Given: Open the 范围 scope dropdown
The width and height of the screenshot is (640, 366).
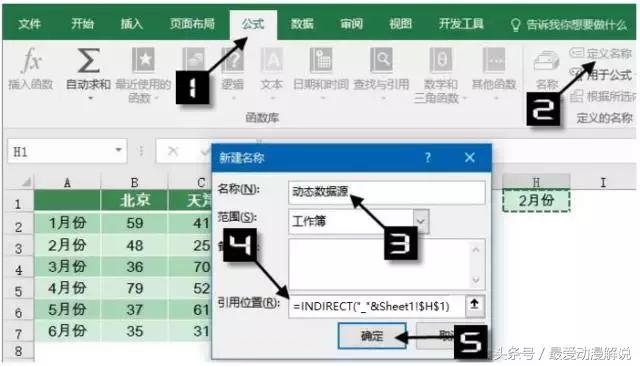Looking at the screenshot, I should pos(421,221).
